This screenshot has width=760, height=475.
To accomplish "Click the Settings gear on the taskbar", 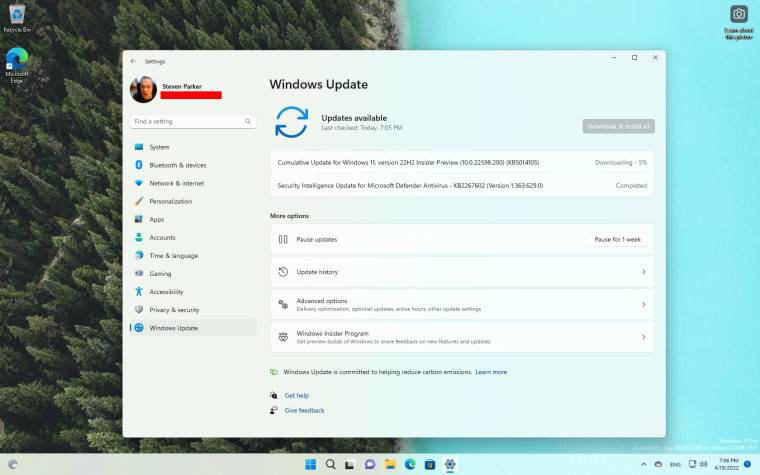I will 450,464.
